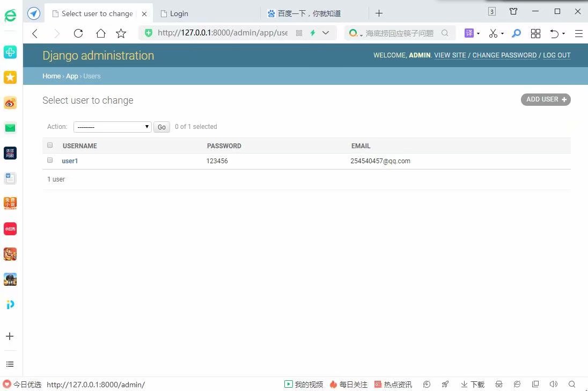
Task: Sort by the USERNAME column header
Action: 79,146
